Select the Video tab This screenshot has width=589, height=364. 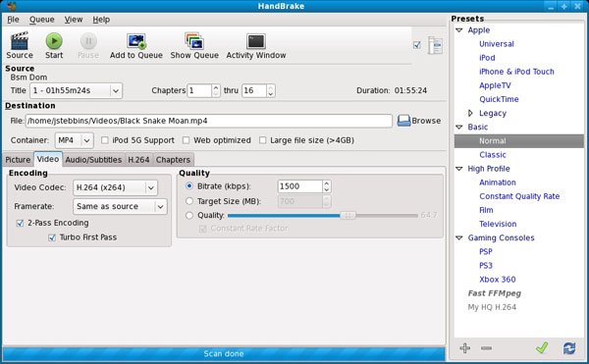click(48, 159)
